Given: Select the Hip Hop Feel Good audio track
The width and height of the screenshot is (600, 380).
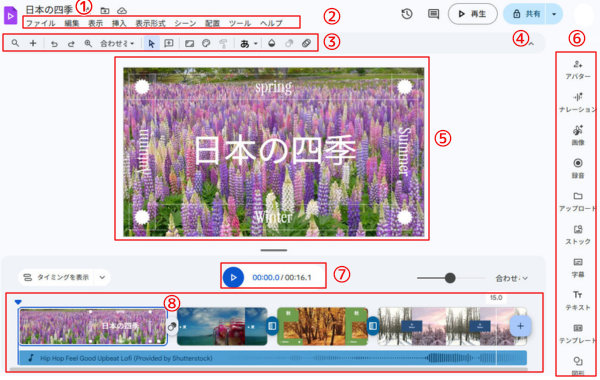Looking at the screenshot, I should (272, 358).
